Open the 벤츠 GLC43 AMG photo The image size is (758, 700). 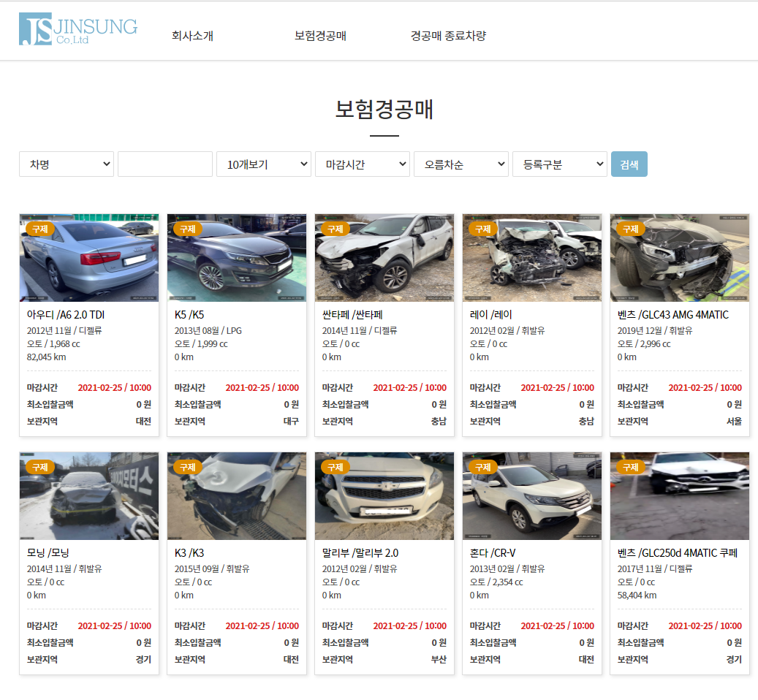tap(680, 258)
